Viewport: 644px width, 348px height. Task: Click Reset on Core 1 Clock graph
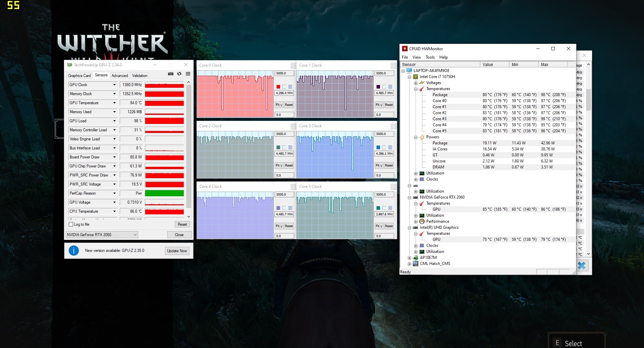[x=389, y=105]
